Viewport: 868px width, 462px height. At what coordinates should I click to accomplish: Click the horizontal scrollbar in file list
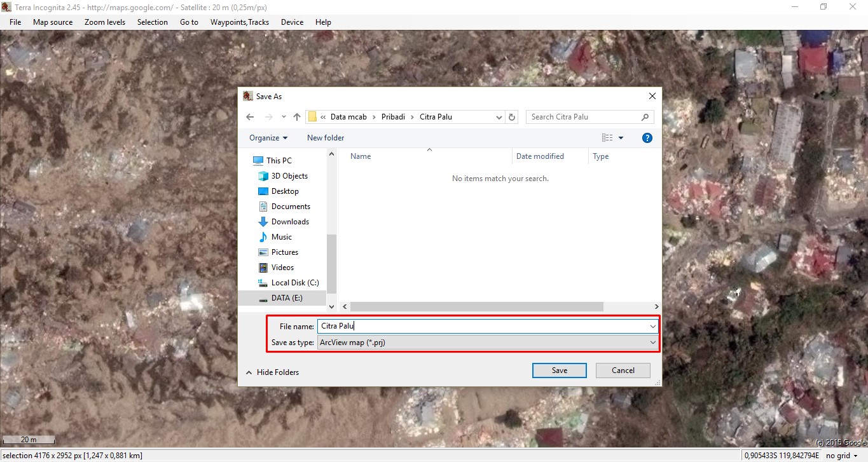tap(476, 306)
